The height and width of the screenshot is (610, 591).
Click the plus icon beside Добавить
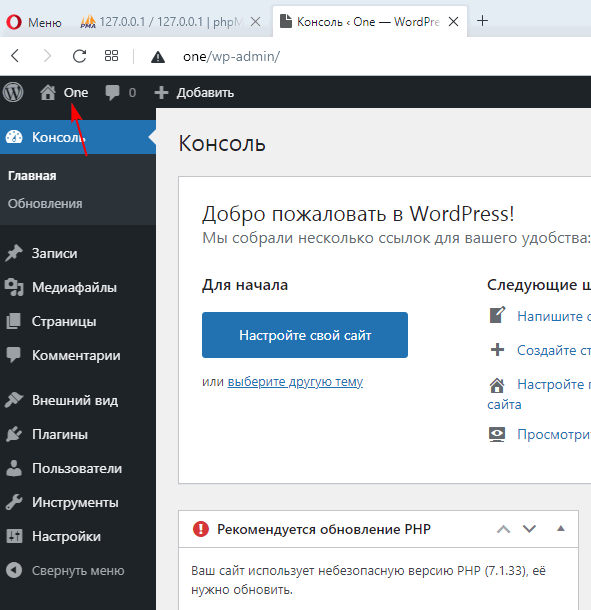tap(161, 93)
